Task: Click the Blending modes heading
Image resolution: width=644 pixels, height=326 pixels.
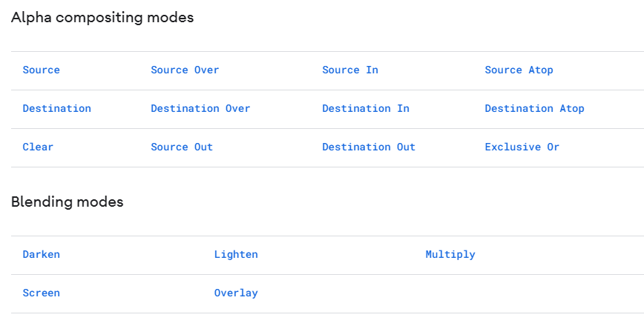Action: point(67,202)
